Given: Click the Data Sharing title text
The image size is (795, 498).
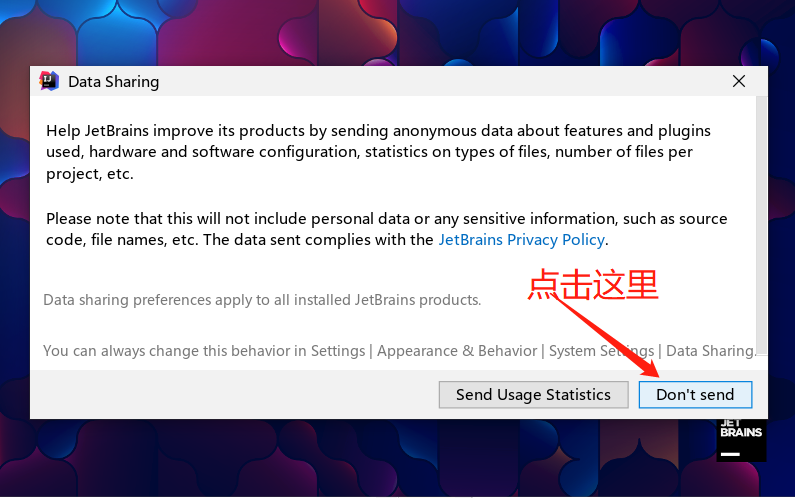Looking at the screenshot, I should tap(114, 82).
